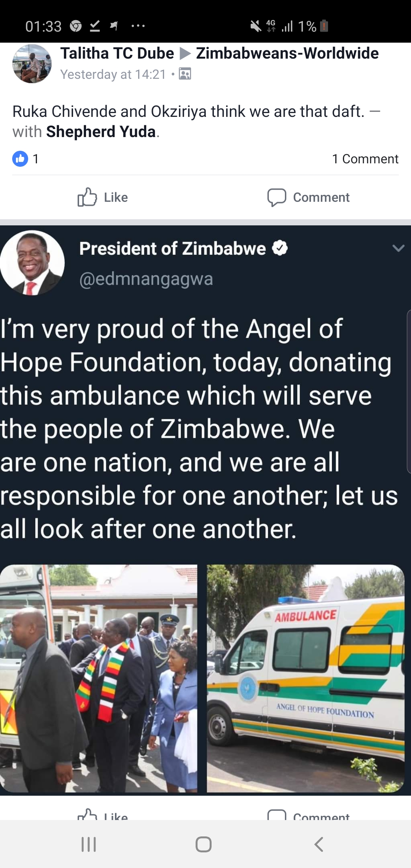This screenshot has height=868, width=411.
Task: Tap Android recent apps navigation icon
Action: (x=89, y=844)
